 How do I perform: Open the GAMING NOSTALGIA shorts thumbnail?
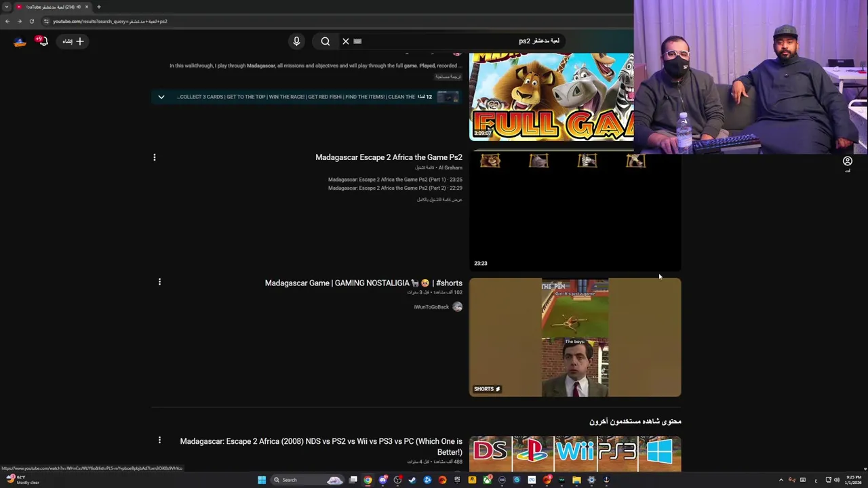(x=575, y=338)
